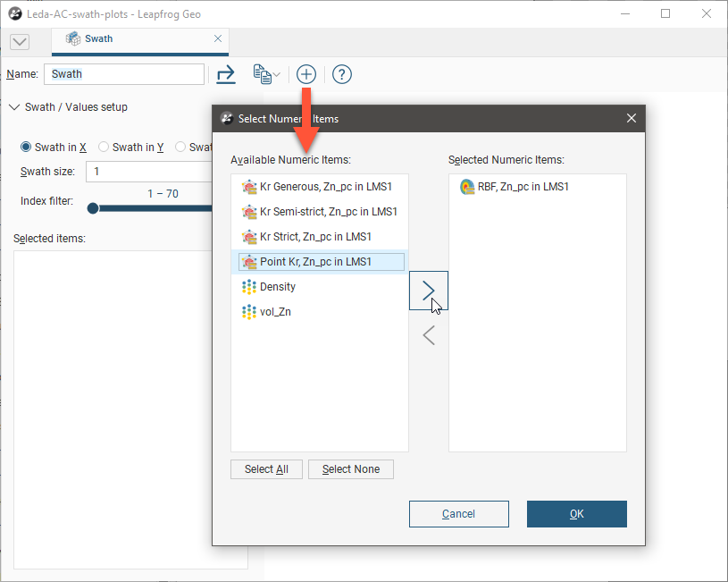This screenshot has height=582, width=728.
Task: Click the Swath size input field
Action: [x=149, y=172]
